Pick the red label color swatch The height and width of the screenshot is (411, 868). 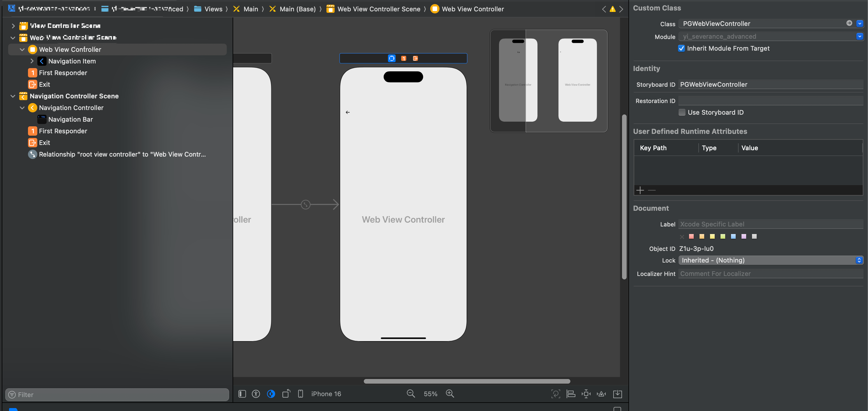click(x=691, y=236)
